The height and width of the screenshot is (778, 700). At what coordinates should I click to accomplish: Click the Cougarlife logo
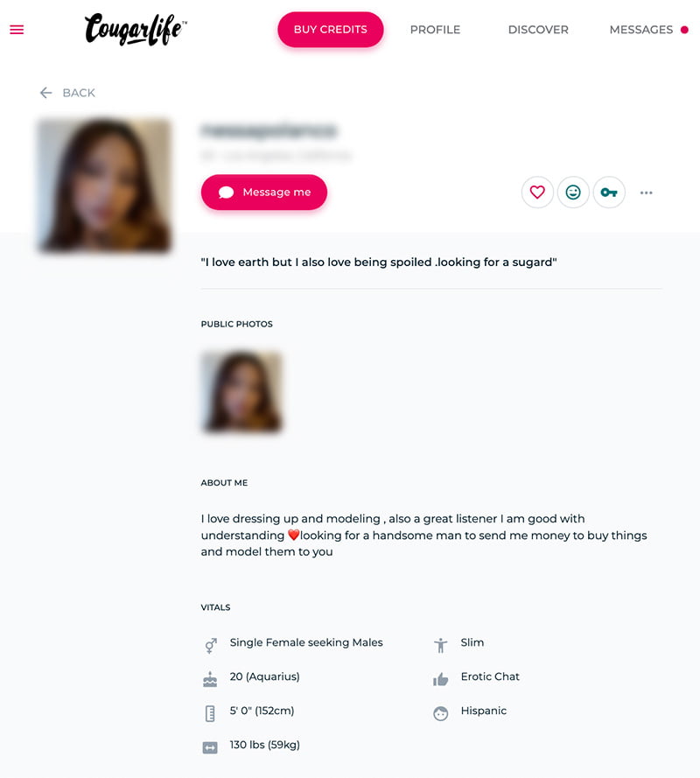tap(136, 30)
